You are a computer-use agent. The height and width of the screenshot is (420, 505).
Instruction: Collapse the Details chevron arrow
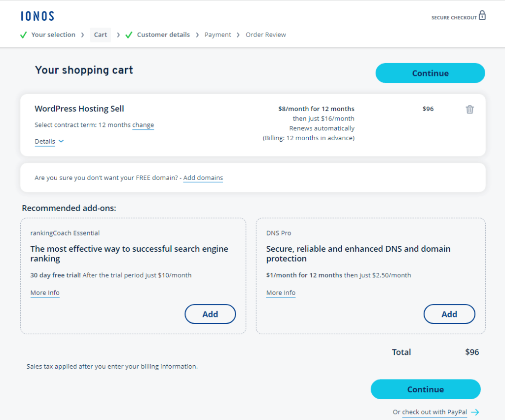(61, 141)
